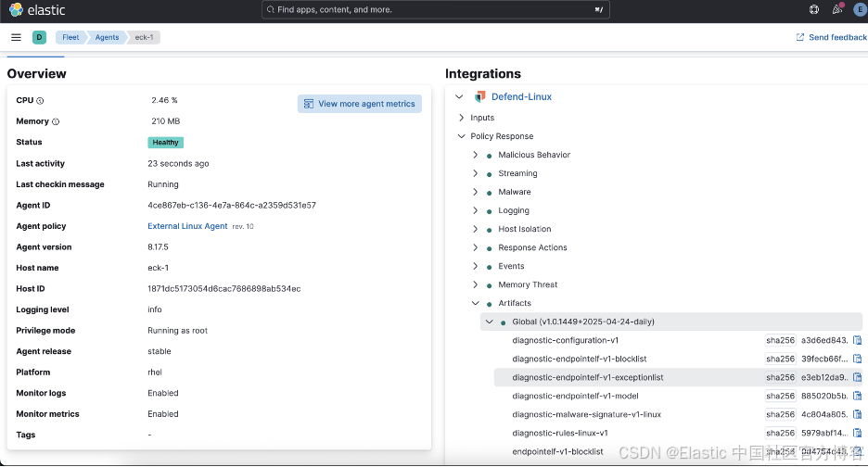Image resolution: width=868 pixels, height=467 pixels.
Task: Expand the Streaming item
Action: coord(475,173)
